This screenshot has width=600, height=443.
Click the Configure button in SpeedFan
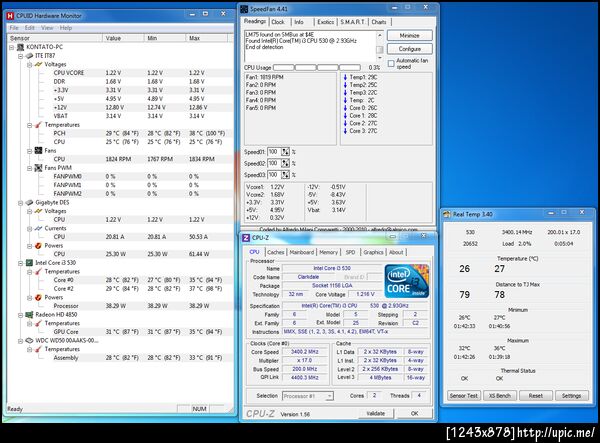[x=410, y=49]
